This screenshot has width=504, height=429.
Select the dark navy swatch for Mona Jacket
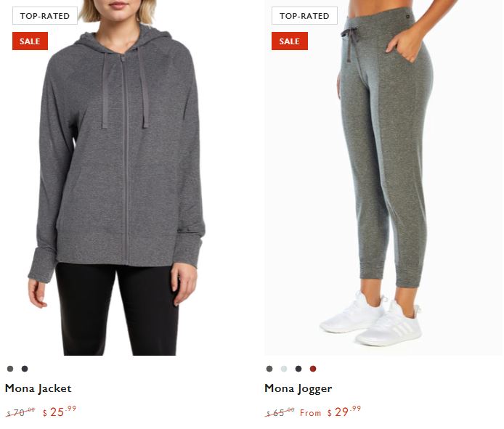(x=25, y=369)
